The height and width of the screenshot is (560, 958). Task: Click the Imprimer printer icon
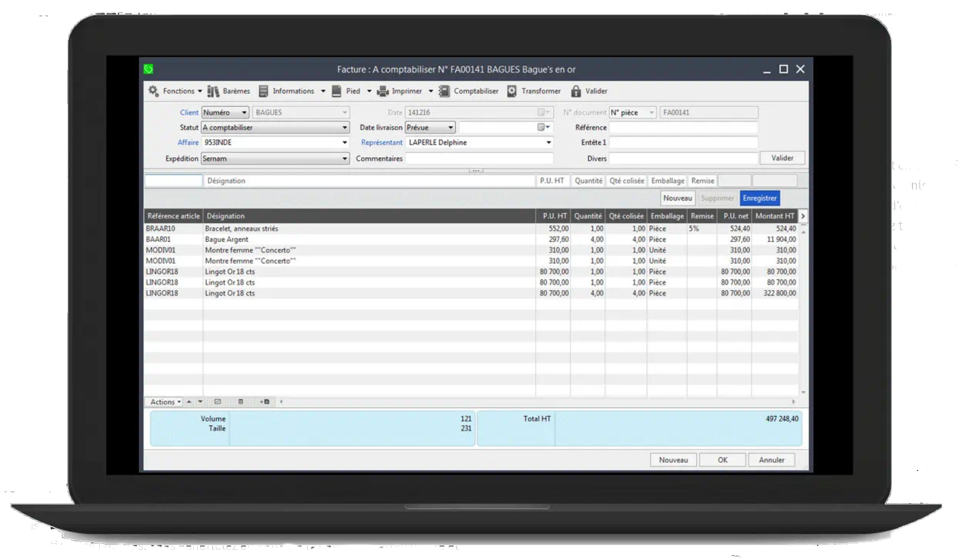tap(382, 90)
